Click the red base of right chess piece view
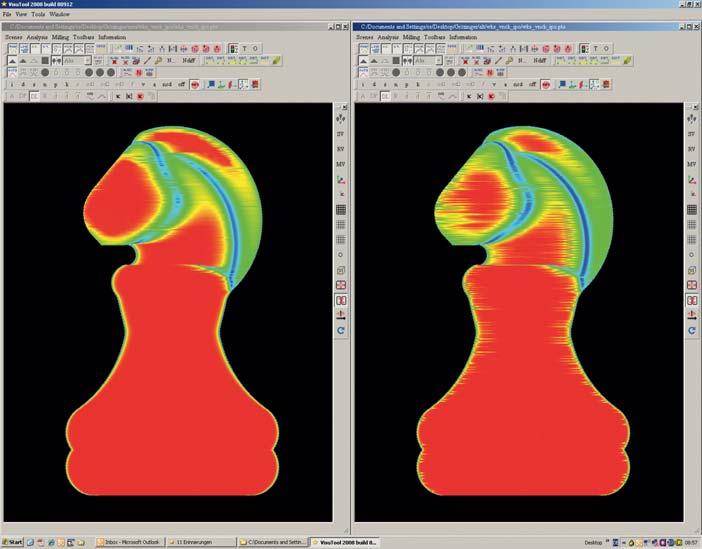The width and height of the screenshot is (702, 549). [x=523, y=448]
